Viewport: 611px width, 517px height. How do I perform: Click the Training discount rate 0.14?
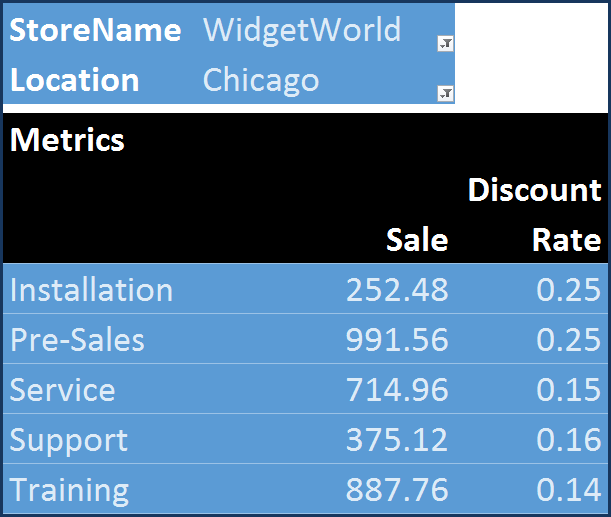tap(568, 490)
